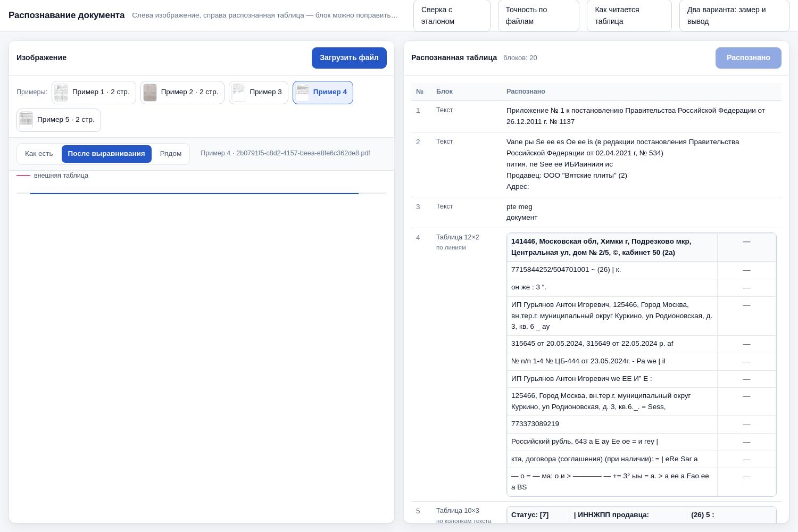Select the cell starting "141446, Московская обл"
Image resolution: width=798 pixels, height=532 pixels.
click(x=612, y=247)
